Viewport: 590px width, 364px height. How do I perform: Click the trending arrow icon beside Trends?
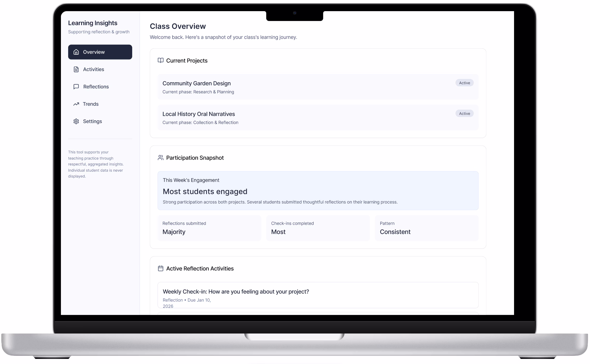[76, 104]
